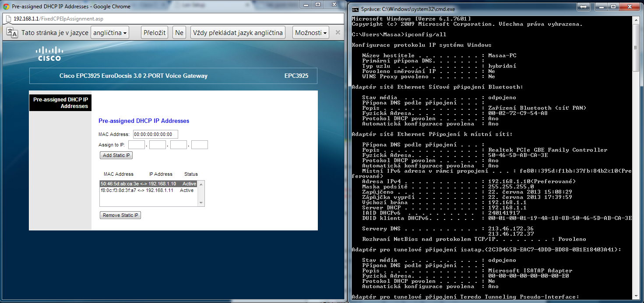Click the fourth Assign to IP octet field
Viewport: 644px width, 303px height.
tap(200, 145)
